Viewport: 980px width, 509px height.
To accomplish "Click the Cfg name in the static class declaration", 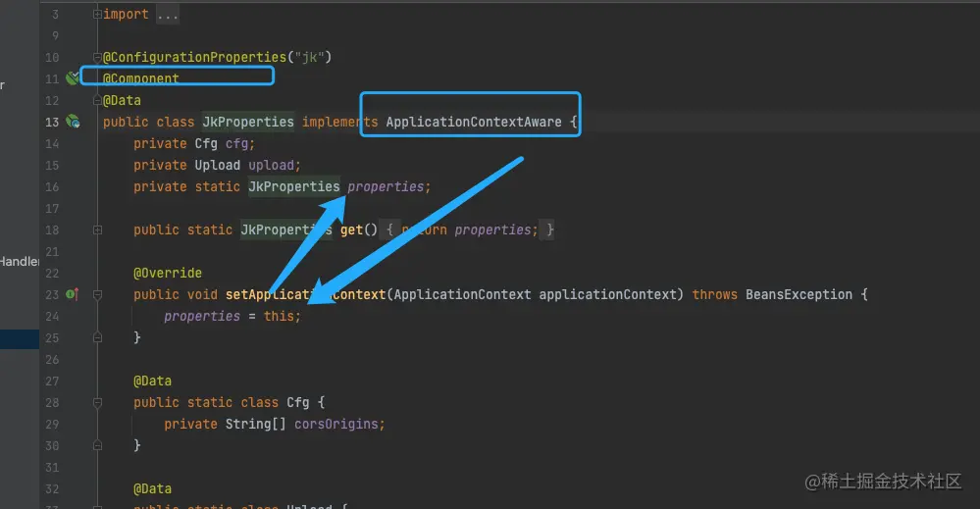I will pos(298,402).
